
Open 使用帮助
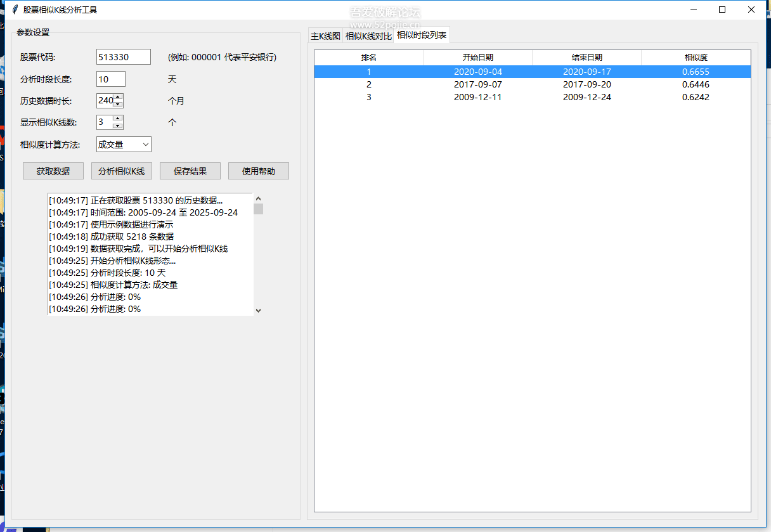tap(259, 171)
